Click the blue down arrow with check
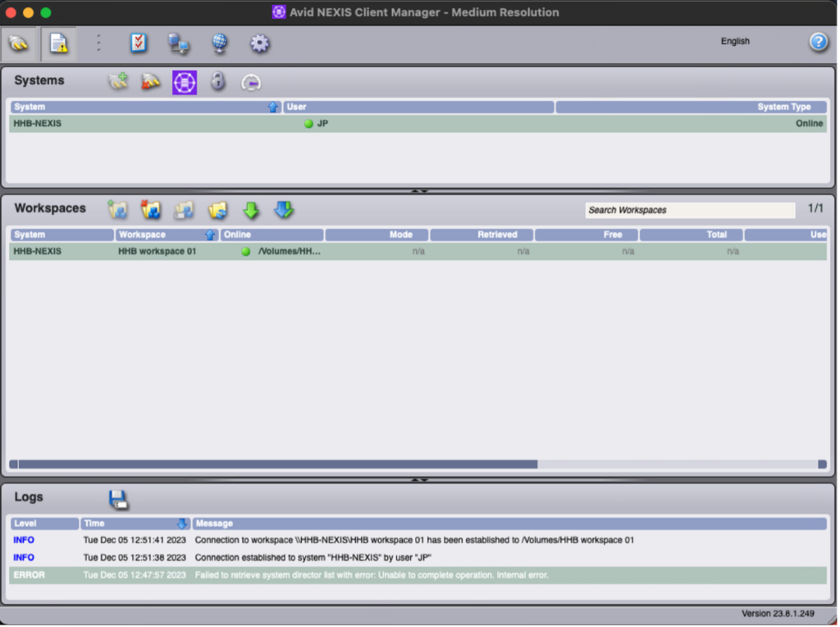Image resolution: width=840 pixels, height=627 pixels. [x=284, y=209]
